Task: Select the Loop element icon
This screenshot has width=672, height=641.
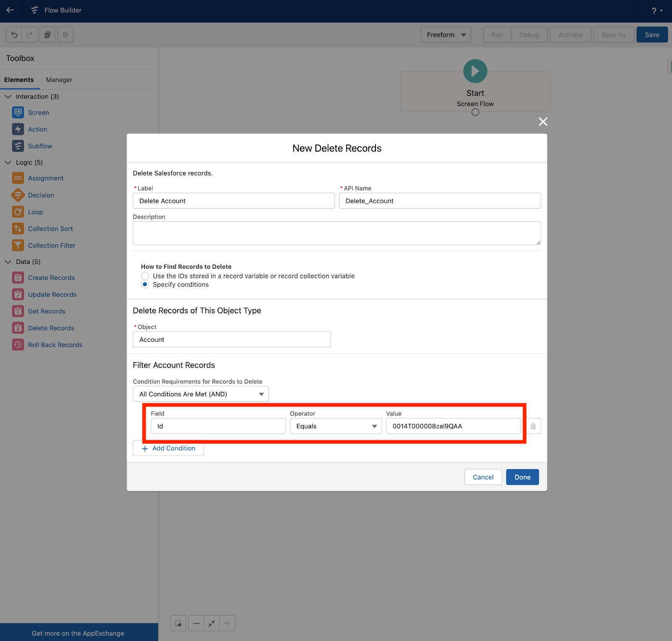Action: click(18, 212)
